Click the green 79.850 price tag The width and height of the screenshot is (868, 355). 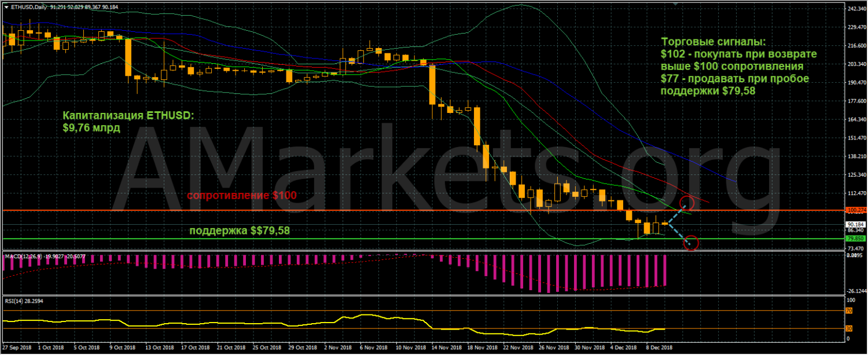(855, 238)
